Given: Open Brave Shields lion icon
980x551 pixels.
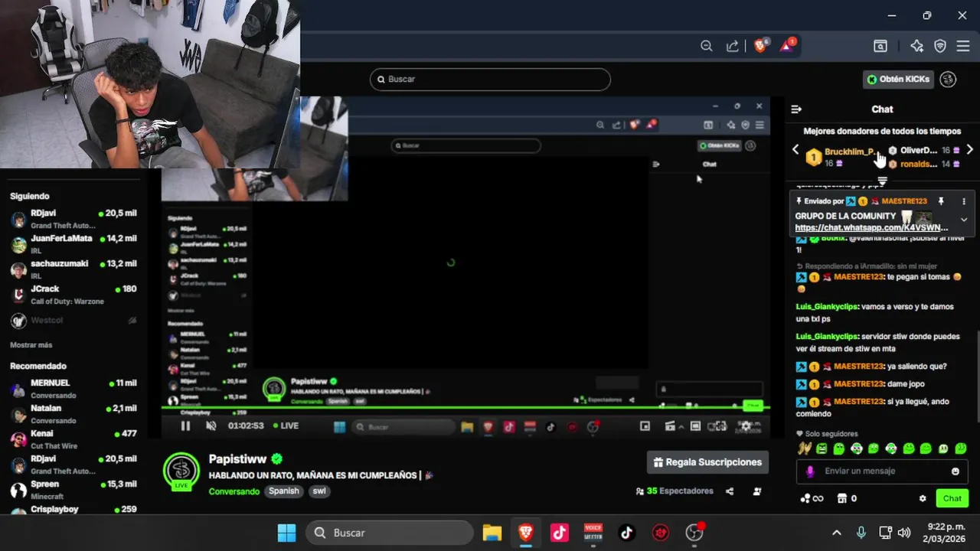Looking at the screenshot, I should (760, 46).
